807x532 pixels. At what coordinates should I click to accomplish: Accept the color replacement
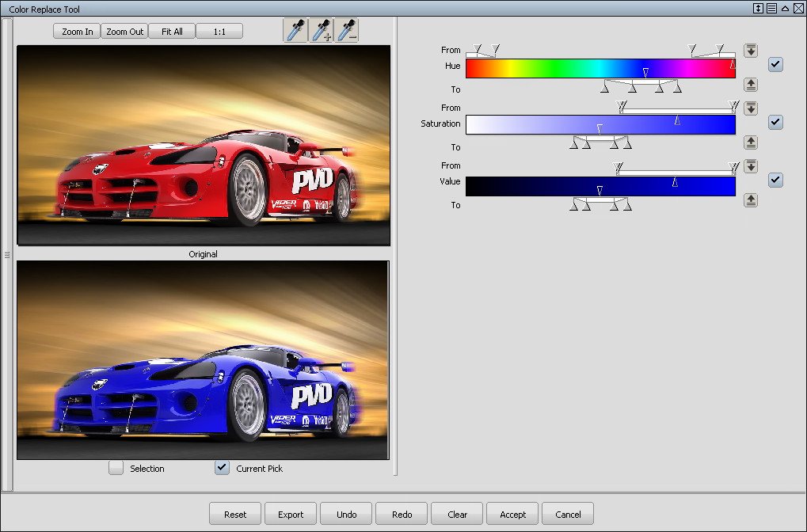point(512,514)
